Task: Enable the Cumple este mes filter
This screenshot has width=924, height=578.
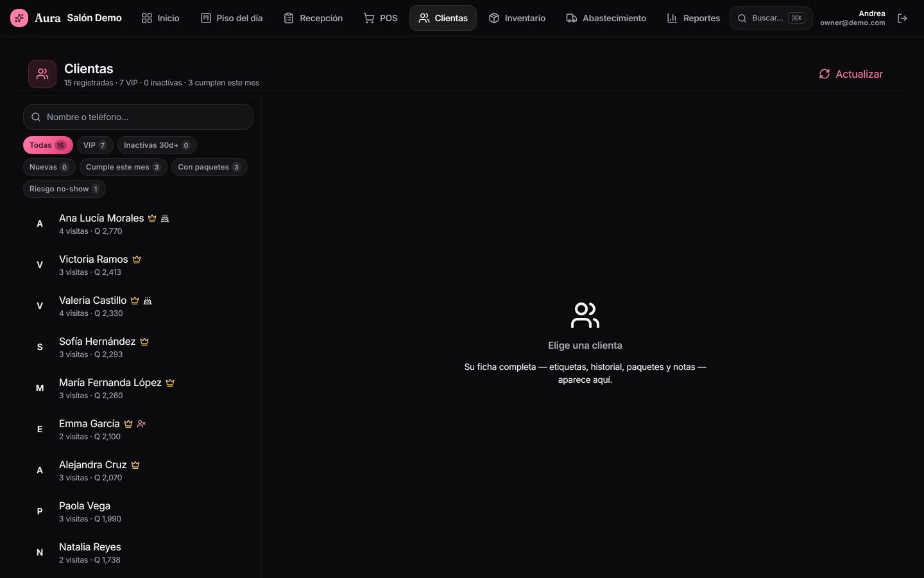Action: click(x=123, y=167)
